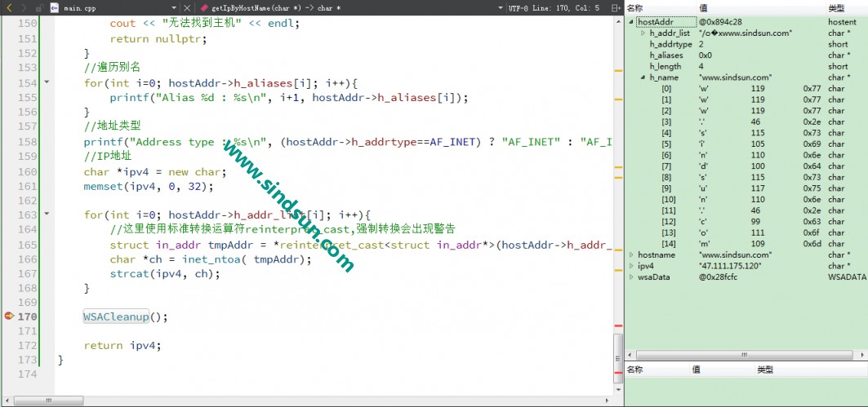The width and height of the screenshot is (868, 407).
Task: Open the main.cpp document dropdown
Action: [x=174, y=7]
